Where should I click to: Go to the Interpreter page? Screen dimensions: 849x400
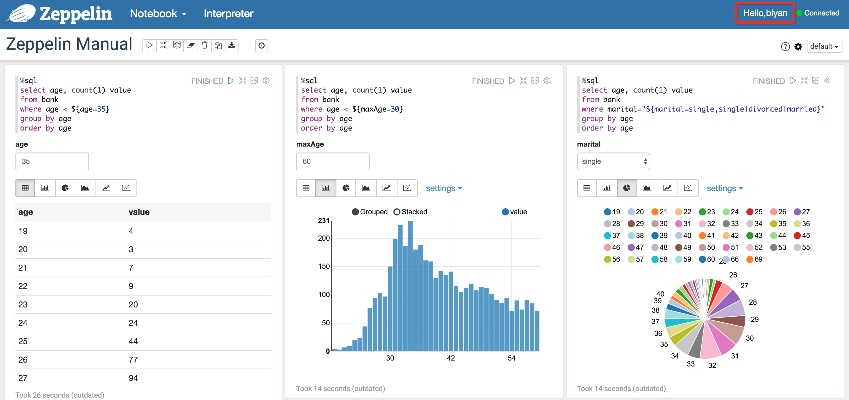tap(228, 14)
